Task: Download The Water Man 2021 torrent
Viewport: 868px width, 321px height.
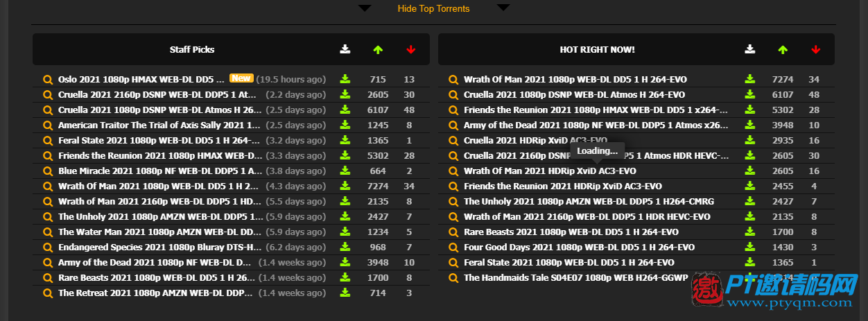Action: coord(345,232)
